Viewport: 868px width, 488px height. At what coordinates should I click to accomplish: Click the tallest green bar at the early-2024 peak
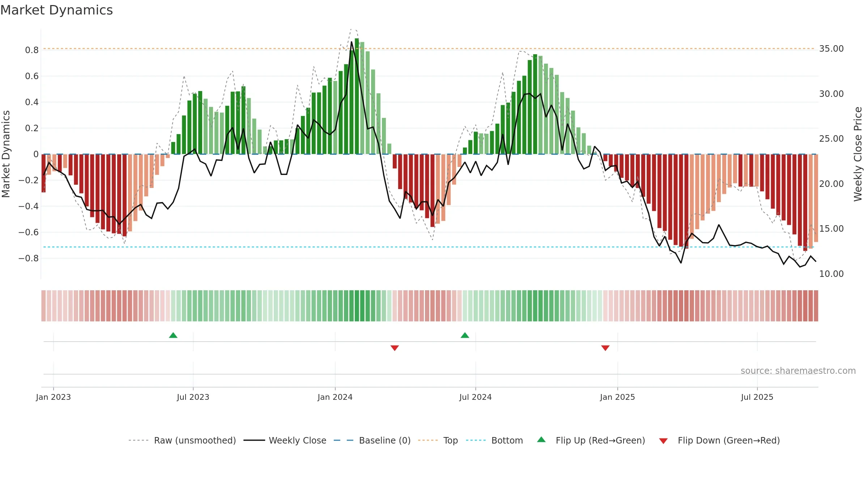tap(357, 96)
